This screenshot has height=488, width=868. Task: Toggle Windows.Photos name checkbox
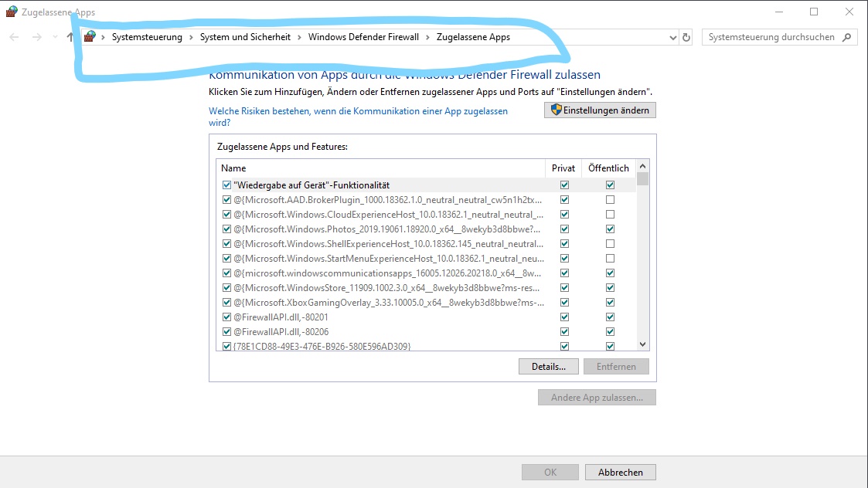(x=226, y=229)
